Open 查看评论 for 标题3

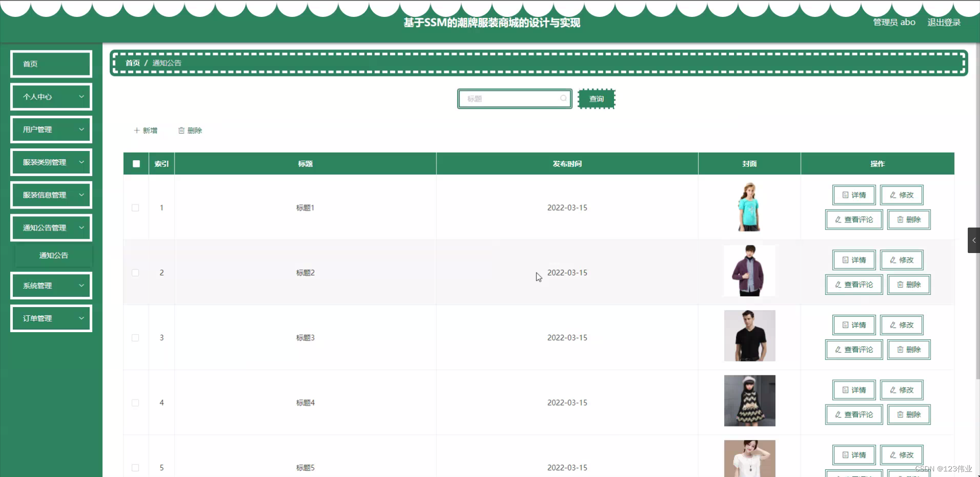tap(853, 349)
